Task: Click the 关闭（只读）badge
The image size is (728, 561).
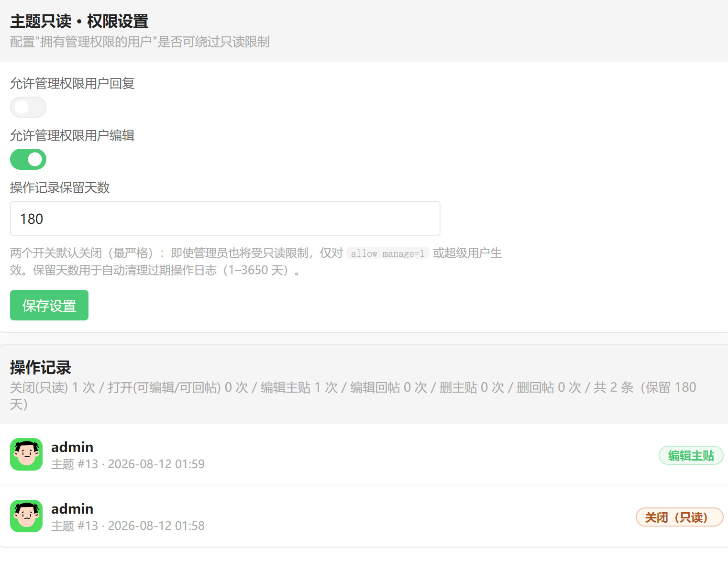Action: [679, 517]
